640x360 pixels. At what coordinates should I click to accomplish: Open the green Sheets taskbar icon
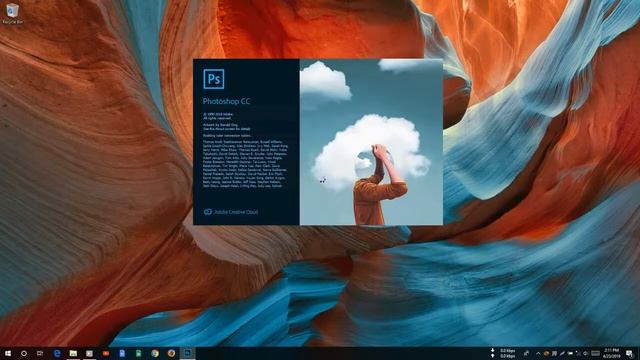click(x=138, y=353)
